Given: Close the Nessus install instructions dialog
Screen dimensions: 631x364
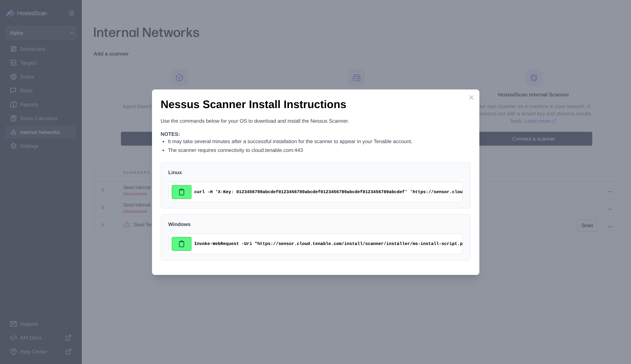Looking at the screenshot, I should click(471, 97).
